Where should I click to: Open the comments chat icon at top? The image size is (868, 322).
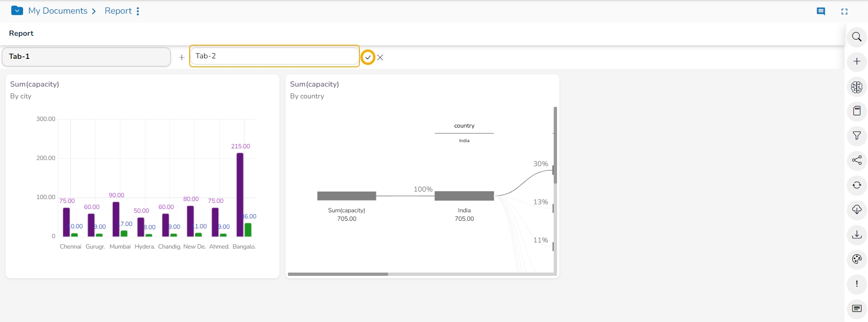(x=821, y=11)
